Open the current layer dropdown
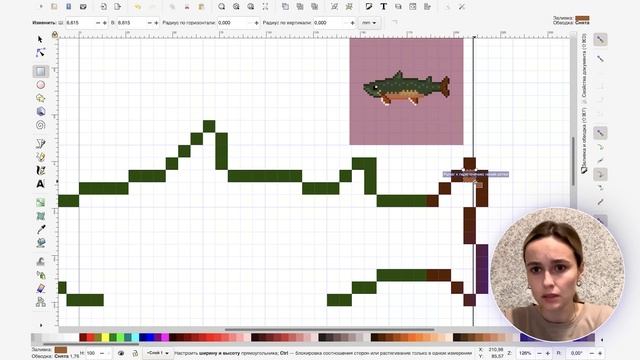Viewport: 640px width, 360px height. pos(158,353)
